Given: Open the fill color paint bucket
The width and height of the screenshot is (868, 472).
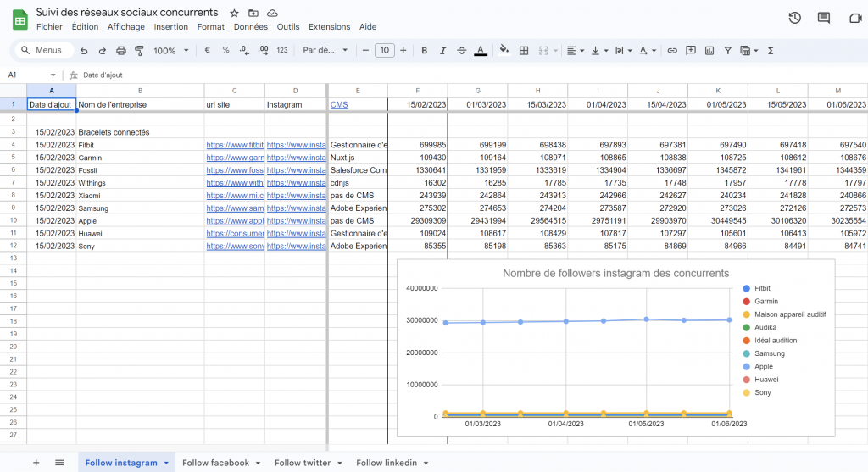Looking at the screenshot, I should tap(504, 51).
